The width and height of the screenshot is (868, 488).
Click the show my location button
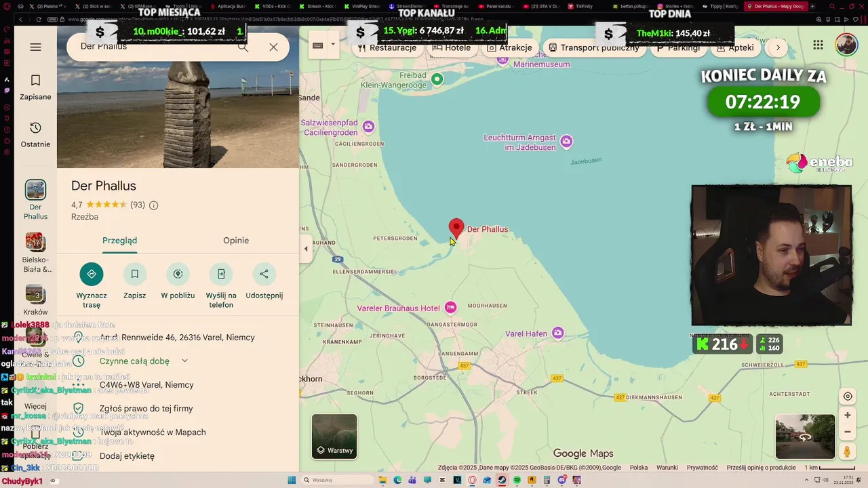click(848, 396)
